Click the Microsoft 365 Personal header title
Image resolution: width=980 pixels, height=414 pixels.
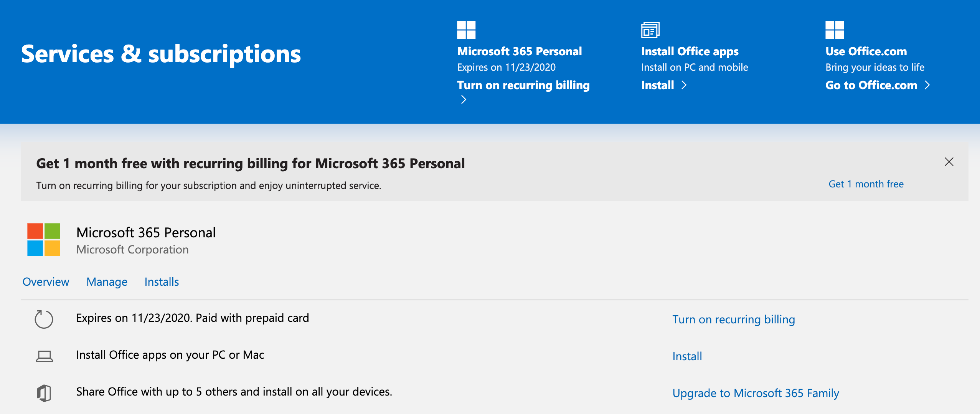tap(520, 51)
